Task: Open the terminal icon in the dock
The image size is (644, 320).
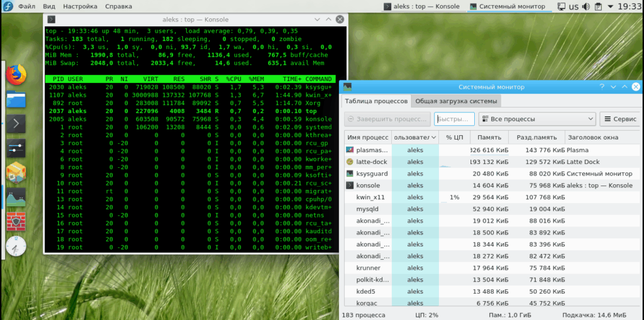Action: (x=18, y=123)
